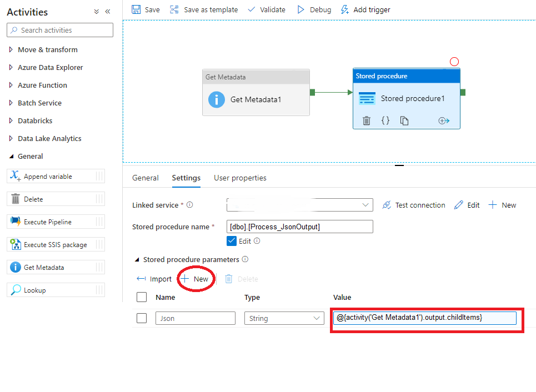536x392 pixels.
Task: Click the Validate checkmark icon
Action: (x=251, y=9)
